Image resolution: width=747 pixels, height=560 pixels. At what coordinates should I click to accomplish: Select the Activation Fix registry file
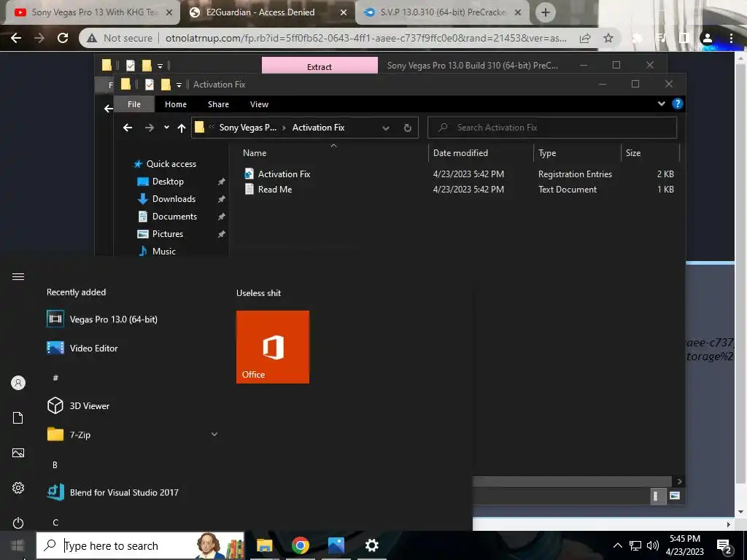[284, 174]
